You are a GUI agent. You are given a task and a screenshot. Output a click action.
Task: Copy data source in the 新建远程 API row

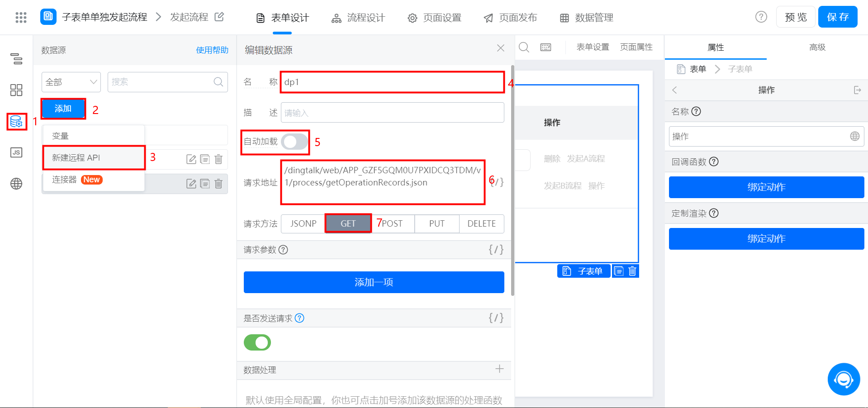click(205, 159)
